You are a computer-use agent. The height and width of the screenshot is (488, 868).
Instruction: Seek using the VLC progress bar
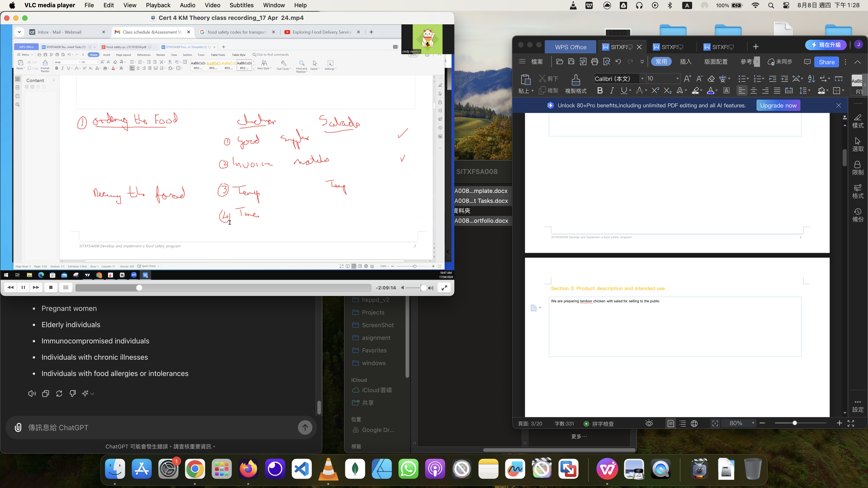pyautogui.click(x=223, y=288)
